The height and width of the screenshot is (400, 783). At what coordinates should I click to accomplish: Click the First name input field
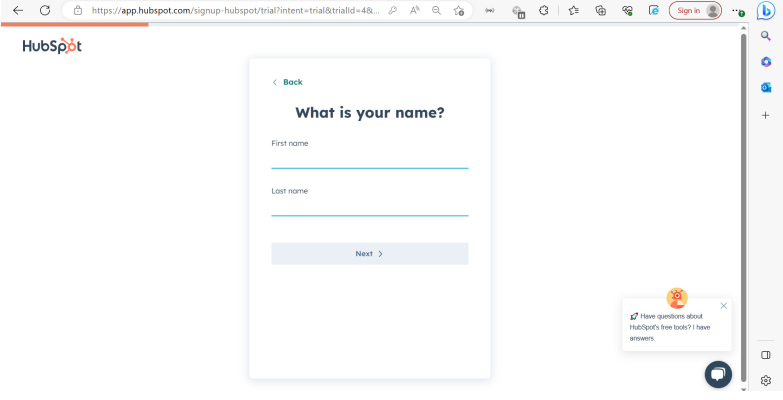(369, 159)
